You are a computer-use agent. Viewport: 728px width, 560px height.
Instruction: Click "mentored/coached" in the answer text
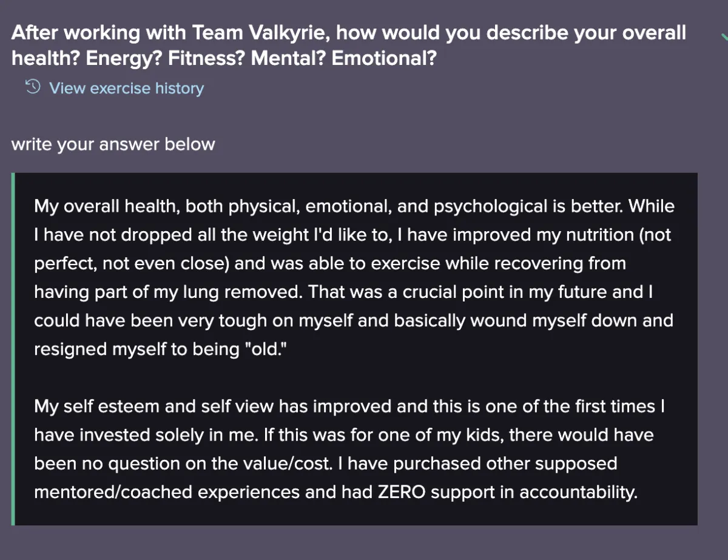113,492
